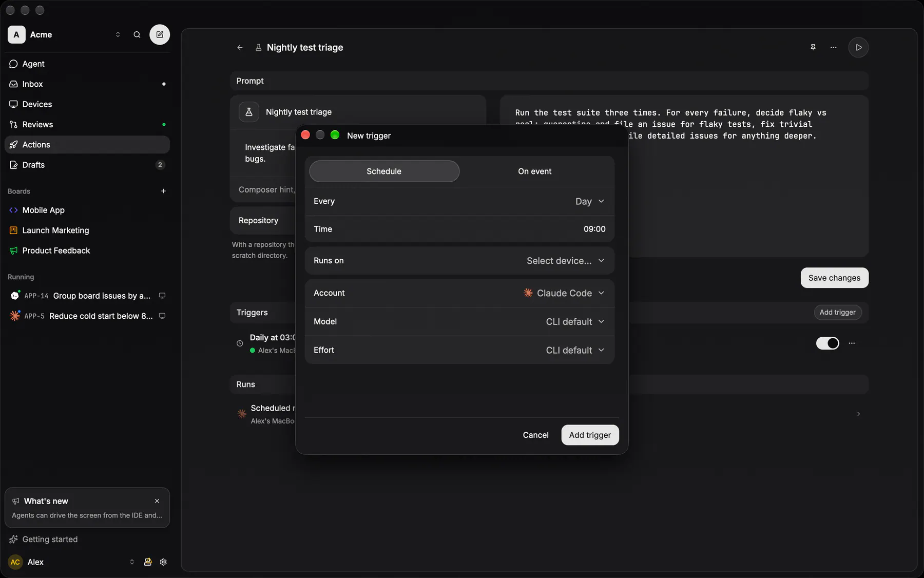Switch to the On event tab
Viewport: 924px width, 578px height.
(x=534, y=171)
